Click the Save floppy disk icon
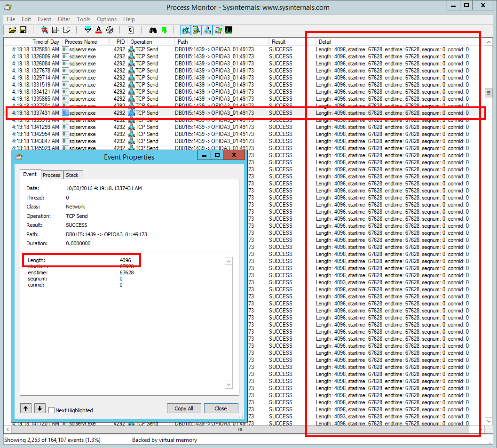This screenshot has width=497, height=448. [23, 30]
